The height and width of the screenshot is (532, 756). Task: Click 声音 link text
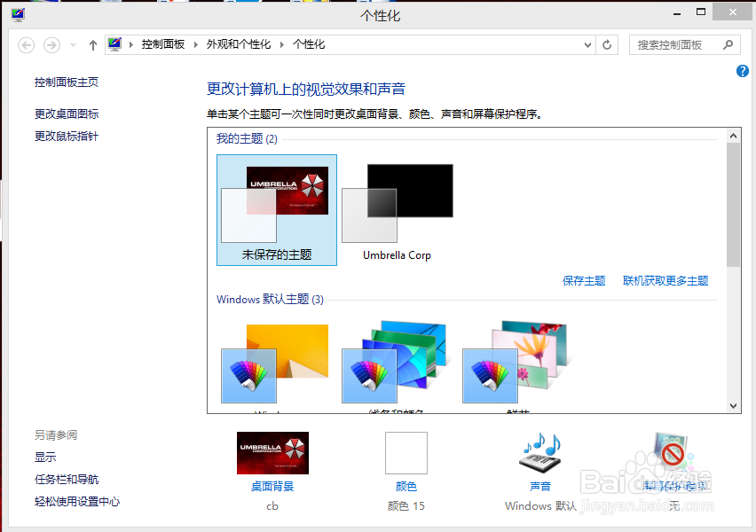[x=540, y=487]
